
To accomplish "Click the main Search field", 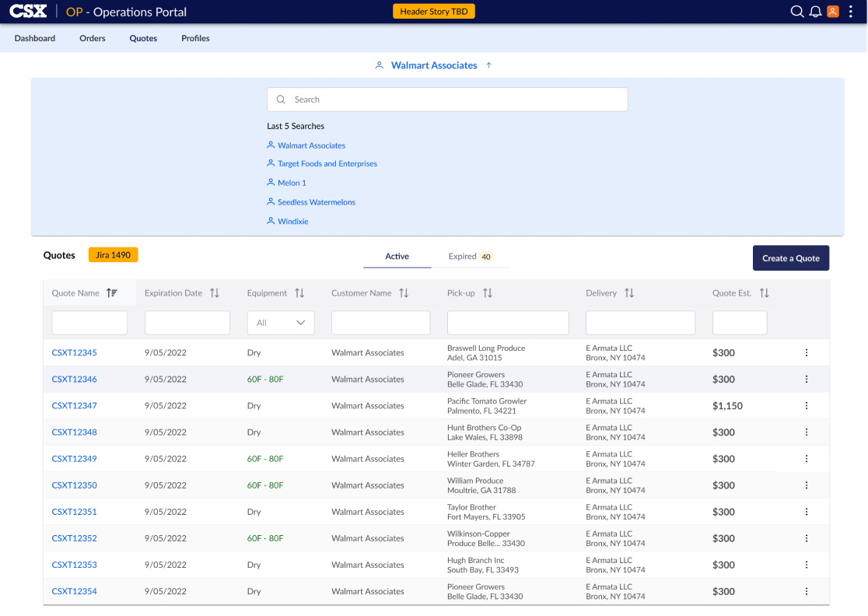I will point(447,100).
